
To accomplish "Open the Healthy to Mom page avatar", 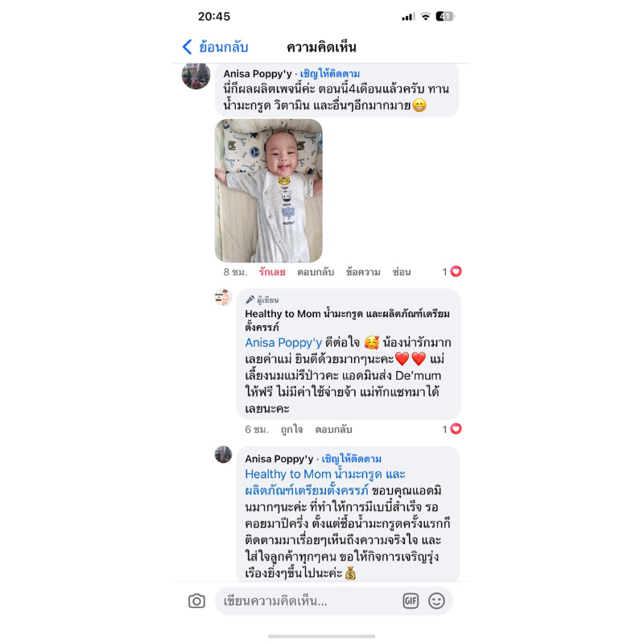I will tap(224, 297).
